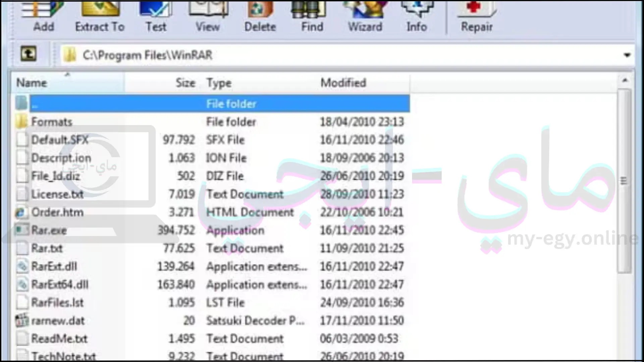Click the Test archive toolbar button
Image resolution: width=644 pixels, height=362 pixels.
(156, 17)
